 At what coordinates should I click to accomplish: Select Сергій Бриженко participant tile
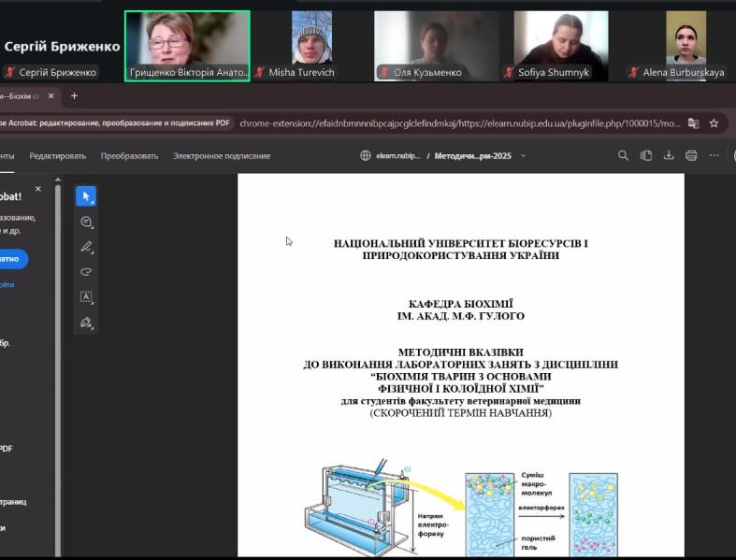tap(62, 46)
